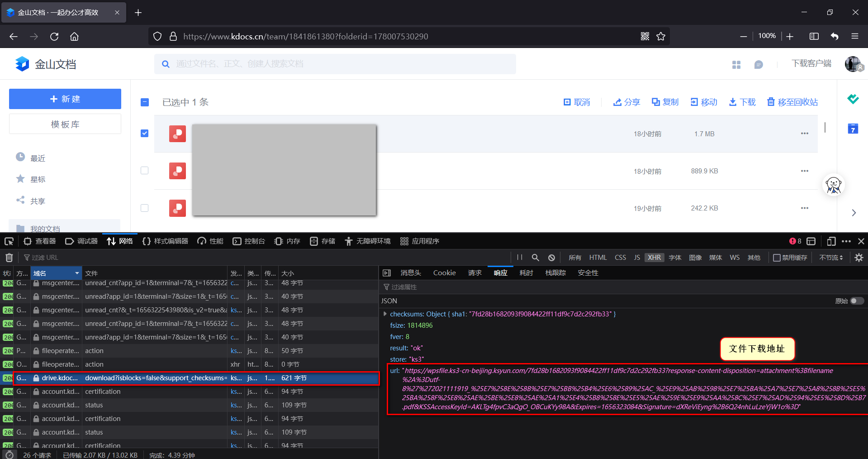Open the Cookie tab of the request
Image resolution: width=868 pixels, height=459 pixels.
point(444,273)
